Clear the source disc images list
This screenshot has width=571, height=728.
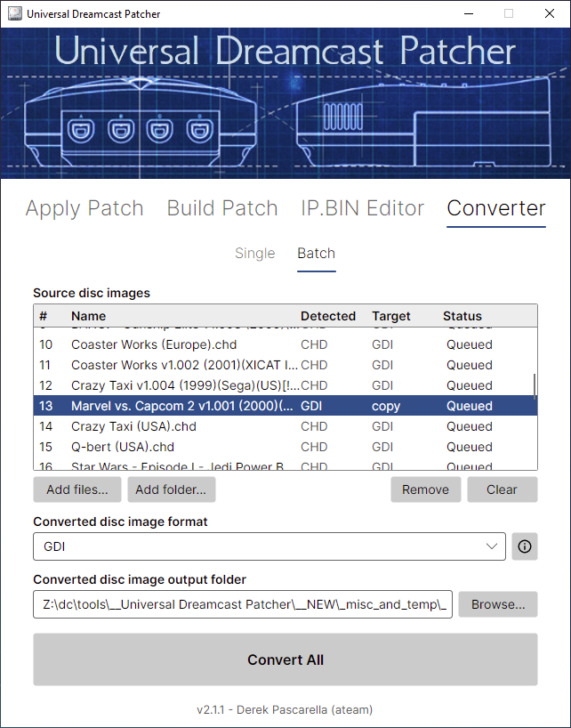pos(502,489)
